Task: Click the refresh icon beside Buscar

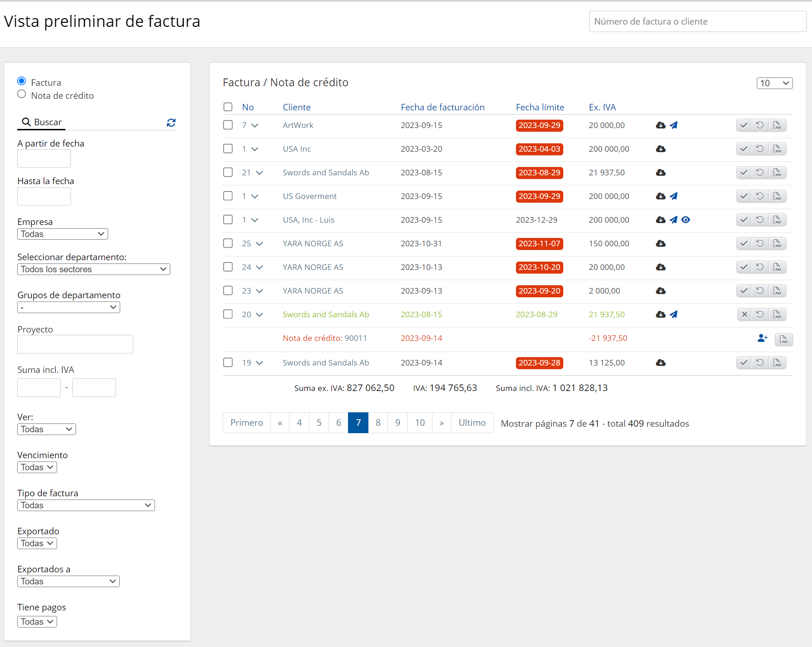Action: point(171,122)
